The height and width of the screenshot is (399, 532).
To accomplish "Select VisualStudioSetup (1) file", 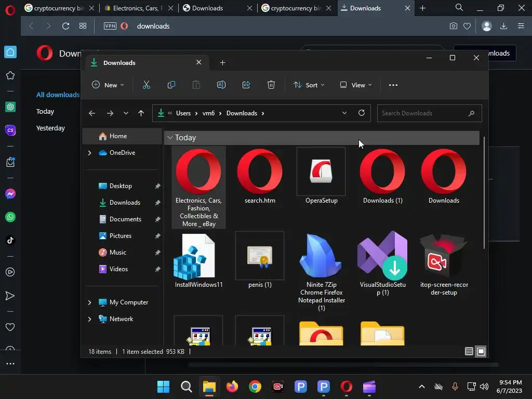I will [x=383, y=264].
